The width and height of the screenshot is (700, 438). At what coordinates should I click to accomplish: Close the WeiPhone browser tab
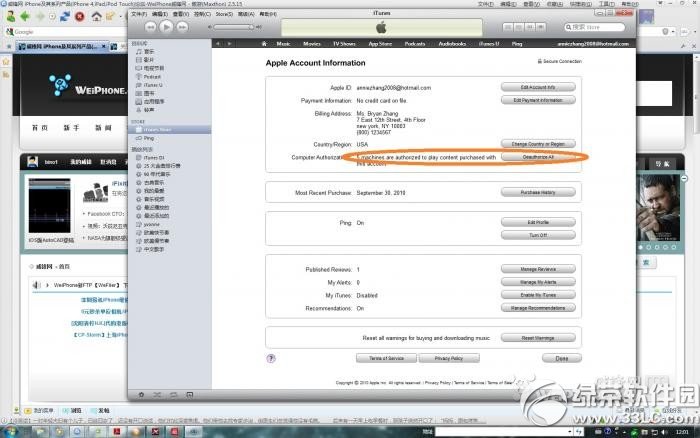pyautogui.click(x=104, y=46)
